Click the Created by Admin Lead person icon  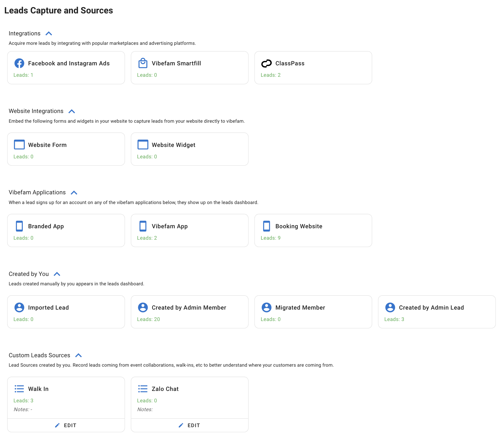tap(390, 307)
